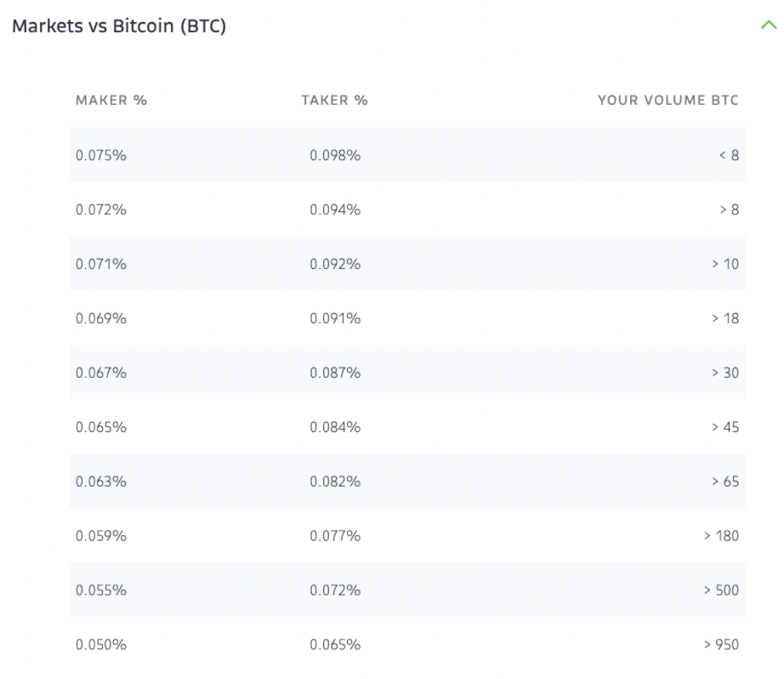Click the MAKER % column header
Viewport: 784px width, 679px height.
111,100
